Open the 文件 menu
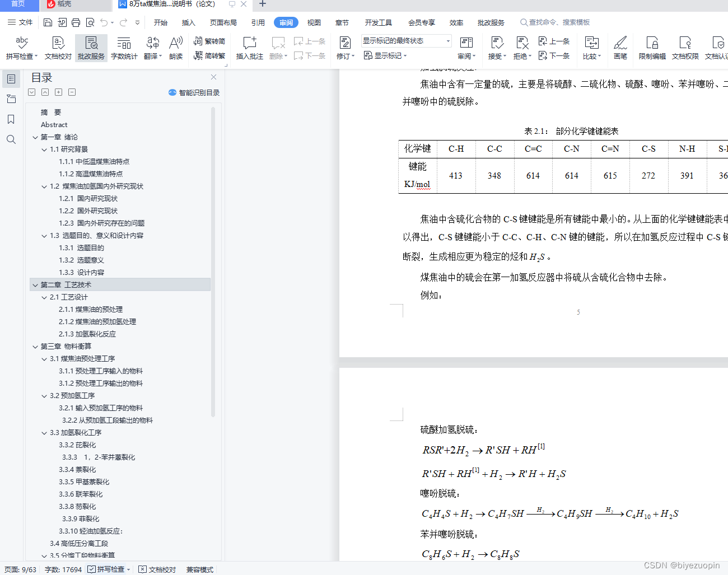This screenshot has height=575, width=728. (20, 22)
